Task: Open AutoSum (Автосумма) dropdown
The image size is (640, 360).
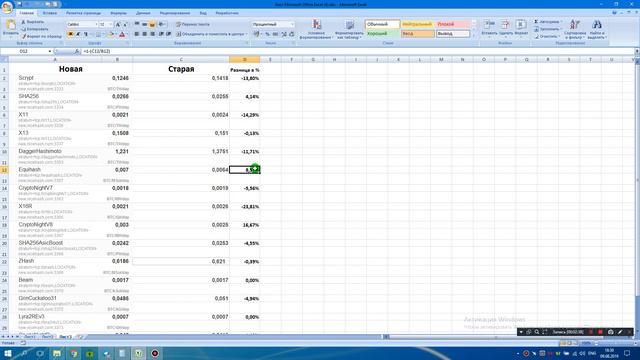Action: 561,22
